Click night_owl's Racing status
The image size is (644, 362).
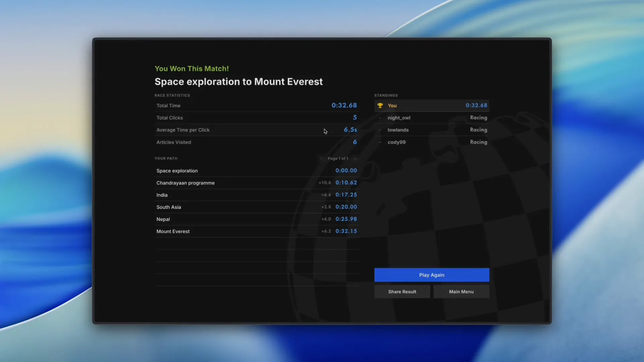(478, 118)
